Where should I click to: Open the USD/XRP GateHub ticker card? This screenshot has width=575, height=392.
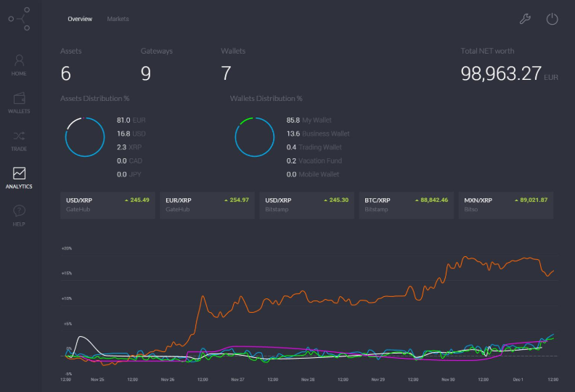[107, 205]
